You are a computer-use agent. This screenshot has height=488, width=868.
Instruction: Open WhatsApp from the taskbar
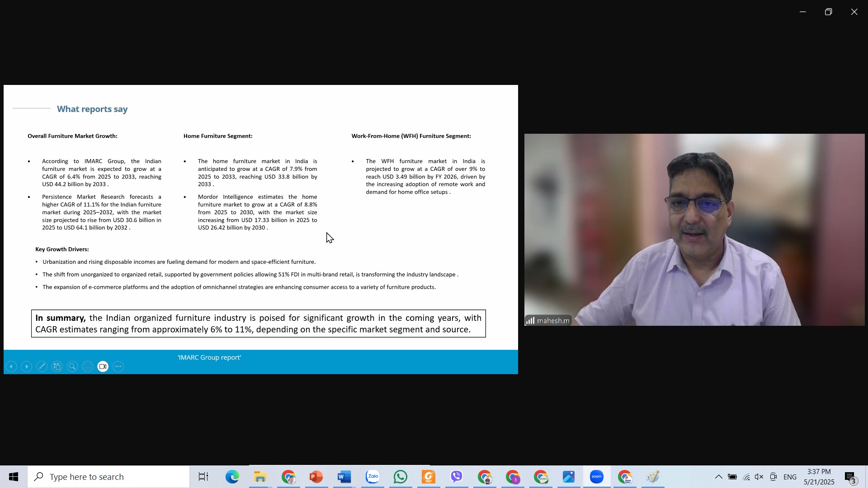pos(400,477)
